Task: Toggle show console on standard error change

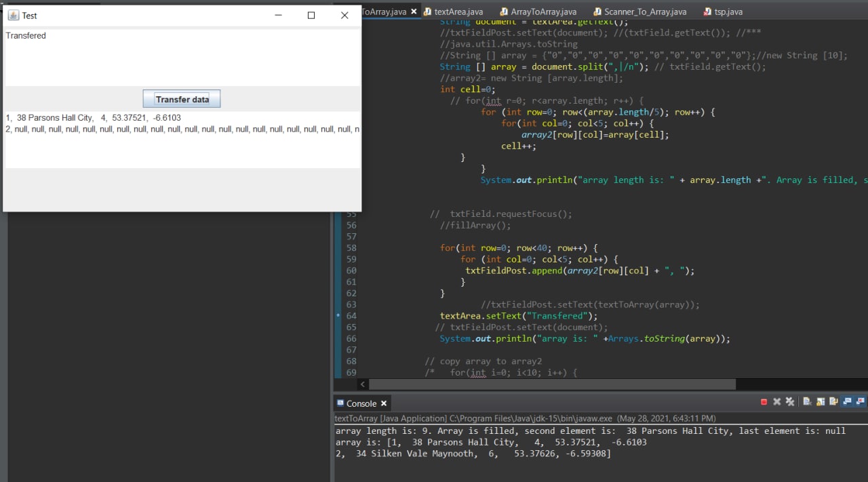Action: [861, 402]
